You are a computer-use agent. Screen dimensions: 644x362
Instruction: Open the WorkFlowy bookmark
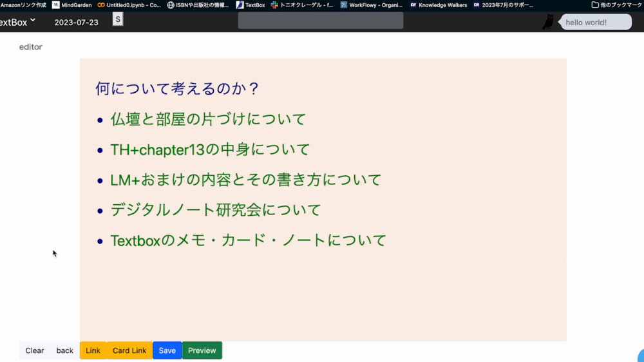click(372, 5)
